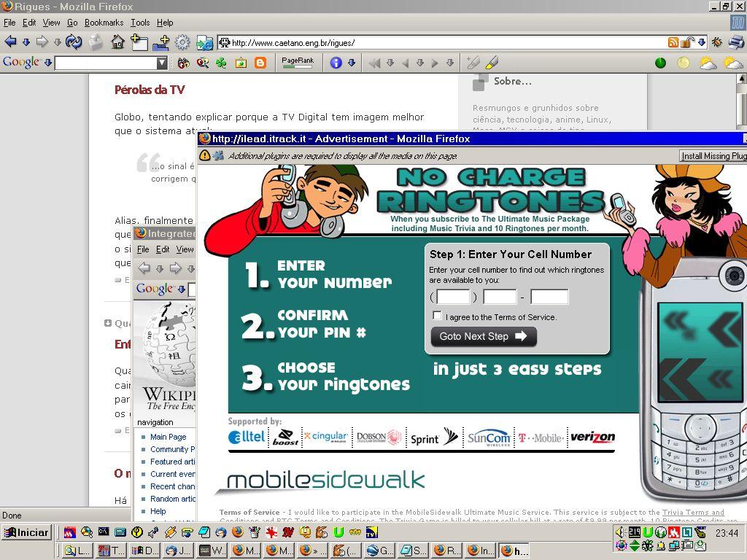Click the RSS feed icon in address bar
This screenshot has height=560, width=747.
pyautogui.click(x=673, y=42)
